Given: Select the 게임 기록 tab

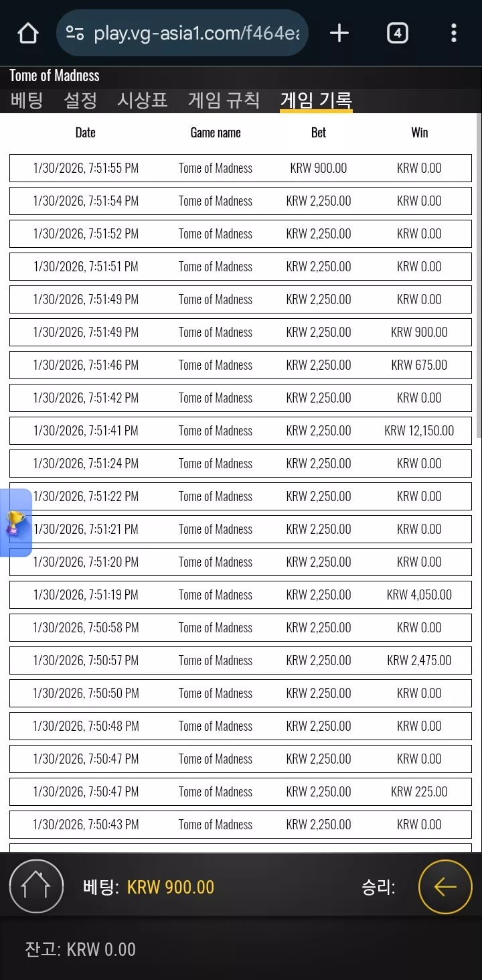Looking at the screenshot, I should (x=316, y=100).
